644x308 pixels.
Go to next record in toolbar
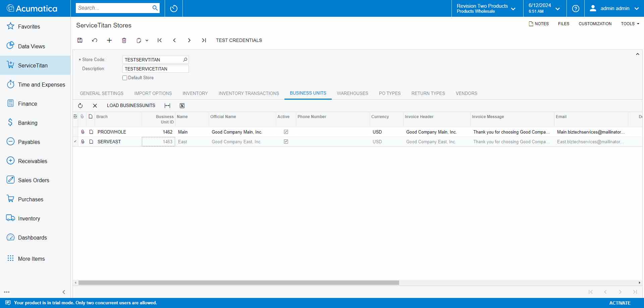[189, 40]
